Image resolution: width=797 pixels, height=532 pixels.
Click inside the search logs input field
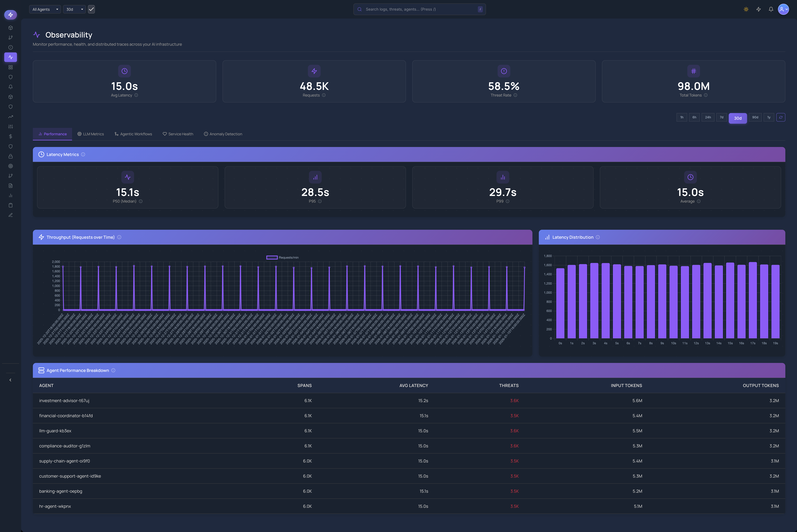pos(420,9)
